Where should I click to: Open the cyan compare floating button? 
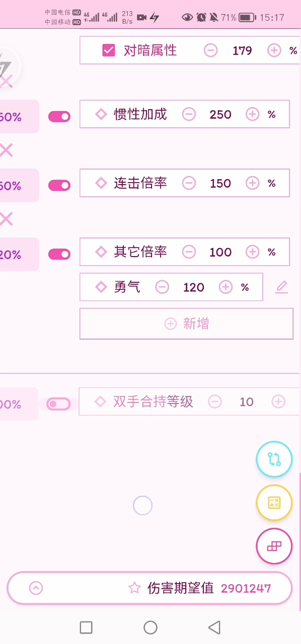274,459
